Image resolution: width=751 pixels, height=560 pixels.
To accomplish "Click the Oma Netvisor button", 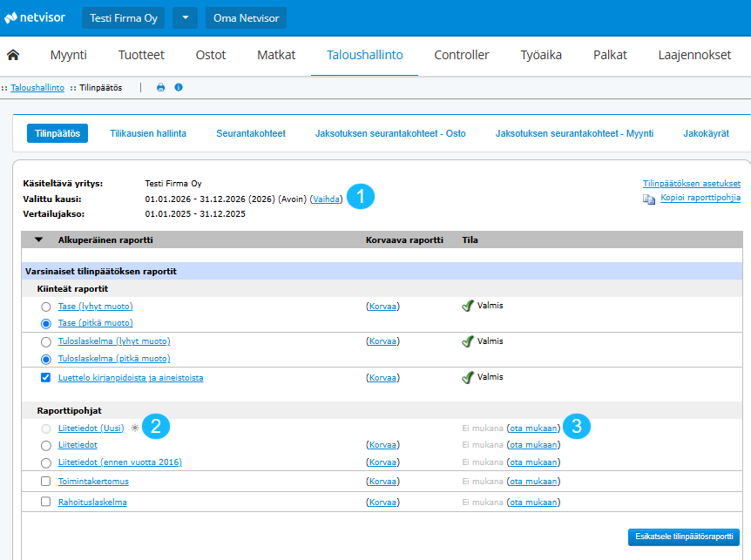I will [246, 17].
